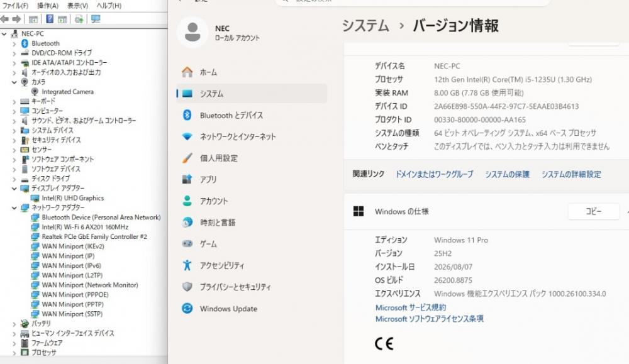Select WAN Miniport (SSTP) entry
Viewport: 629px width, 364px height.
[72, 314]
